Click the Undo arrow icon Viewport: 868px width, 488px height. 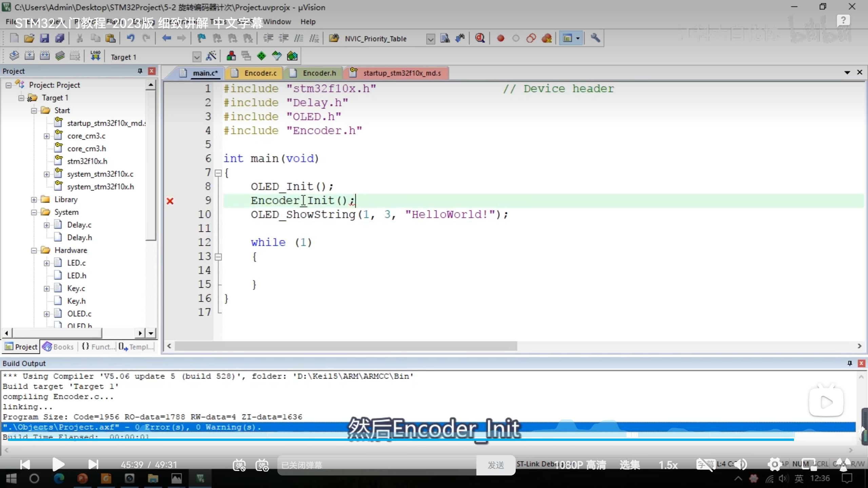point(131,38)
